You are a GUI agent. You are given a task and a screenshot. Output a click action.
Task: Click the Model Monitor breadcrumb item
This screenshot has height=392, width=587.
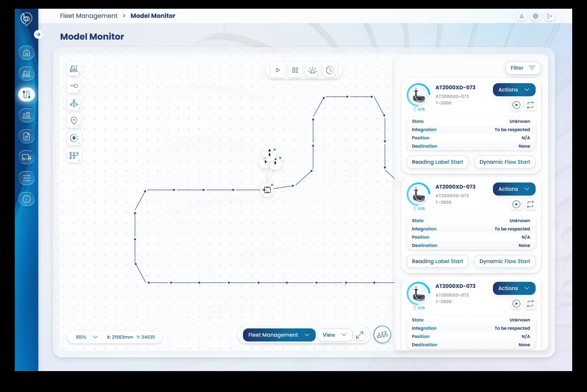point(153,16)
